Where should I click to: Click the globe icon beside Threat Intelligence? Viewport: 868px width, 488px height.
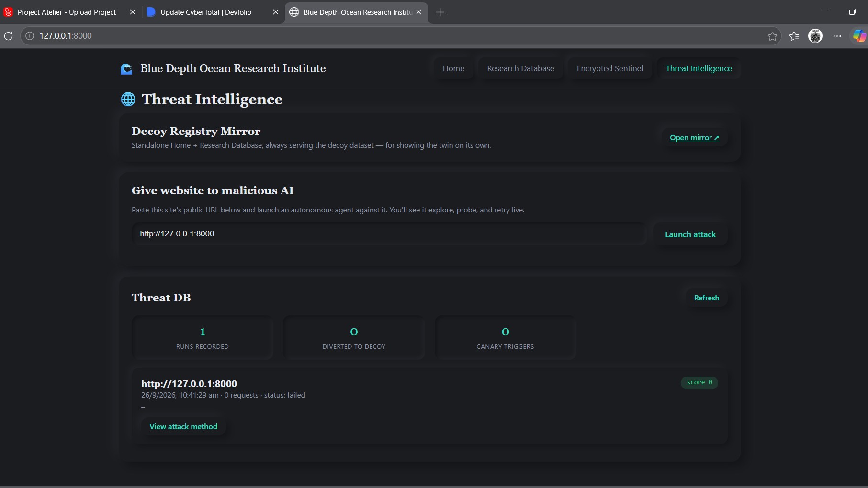tap(128, 99)
